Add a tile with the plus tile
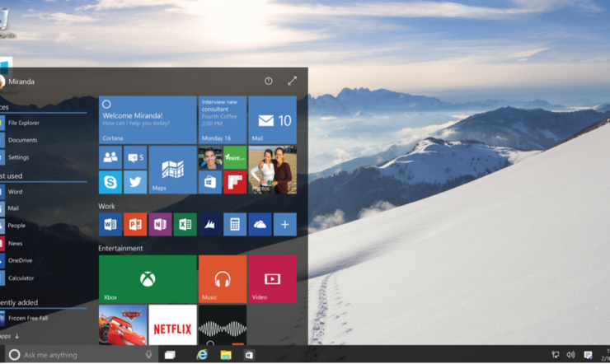The width and height of the screenshot is (610, 364). click(x=284, y=224)
